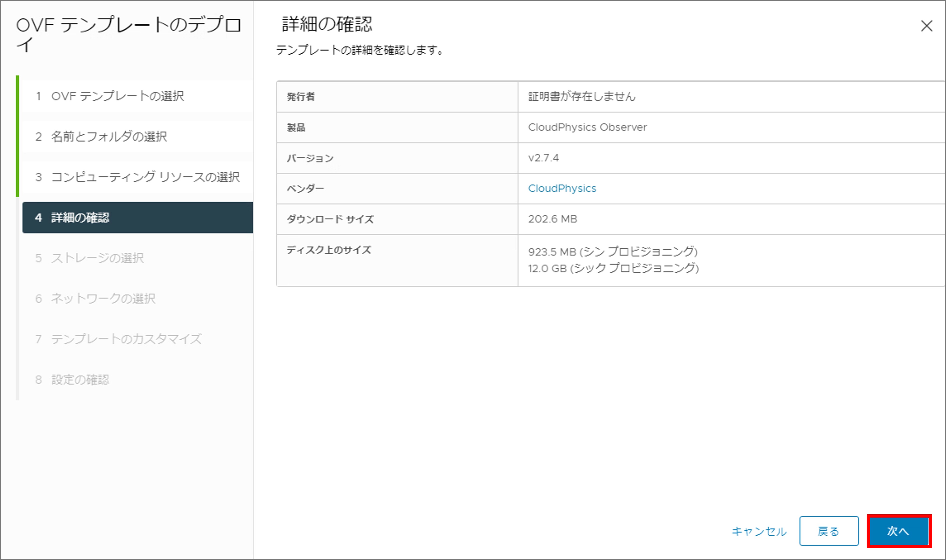Image resolution: width=946 pixels, height=560 pixels.
Task: Open the CloudPhysics vendor link
Action: (561, 188)
